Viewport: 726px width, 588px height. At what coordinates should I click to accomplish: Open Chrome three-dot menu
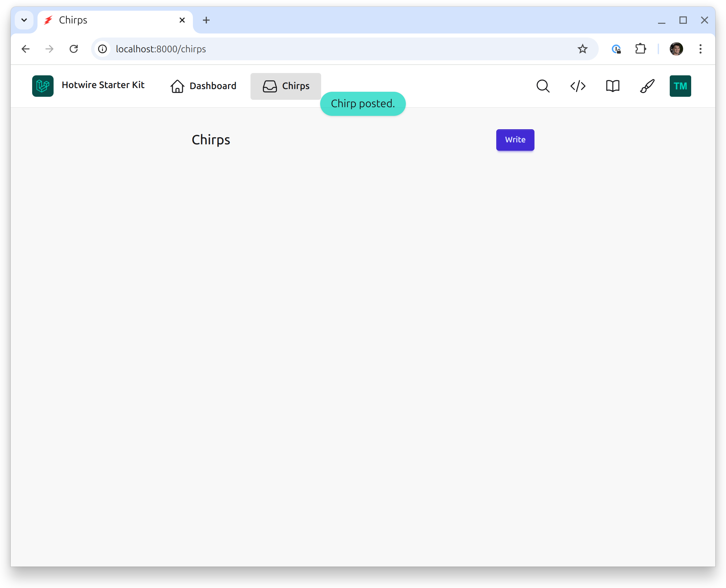700,49
